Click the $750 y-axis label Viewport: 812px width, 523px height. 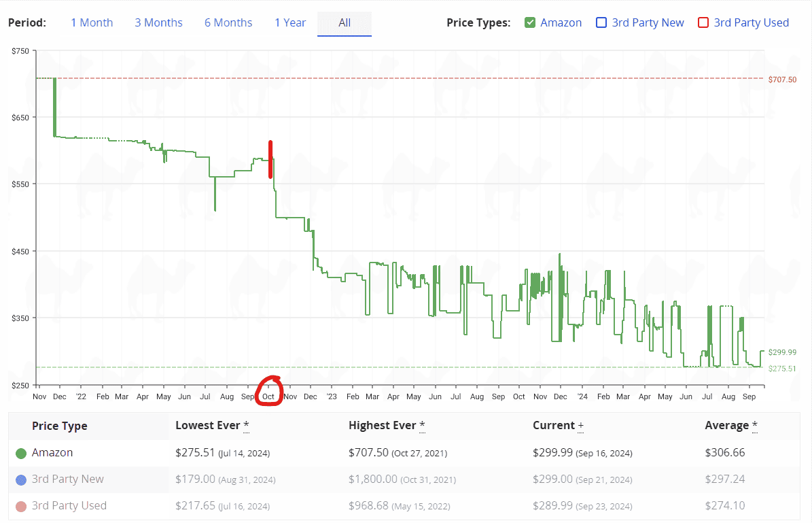[x=20, y=51]
